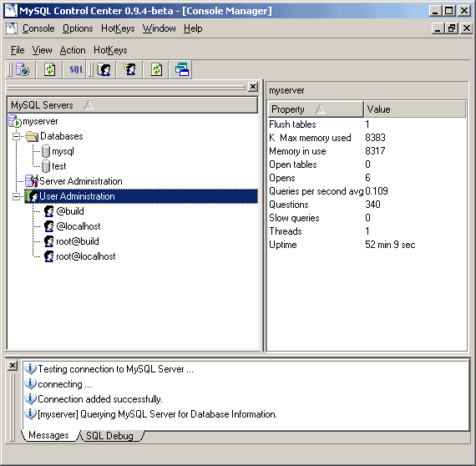Sort by the MySQL Servers column header

coord(132,105)
